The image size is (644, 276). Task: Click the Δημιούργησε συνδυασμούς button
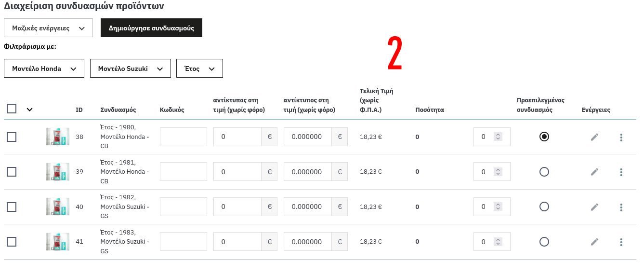pyautogui.click(x=151, y=28)
